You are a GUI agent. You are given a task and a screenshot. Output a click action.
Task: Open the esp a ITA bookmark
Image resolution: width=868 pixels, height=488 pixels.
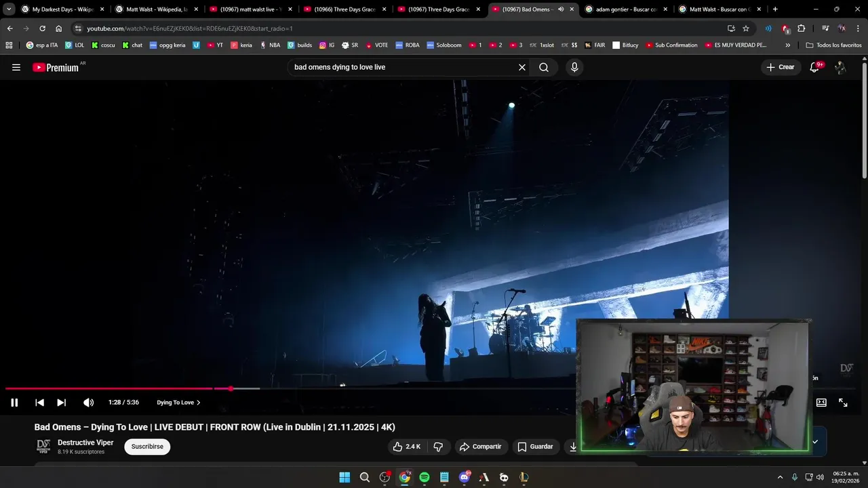point(42,45)
